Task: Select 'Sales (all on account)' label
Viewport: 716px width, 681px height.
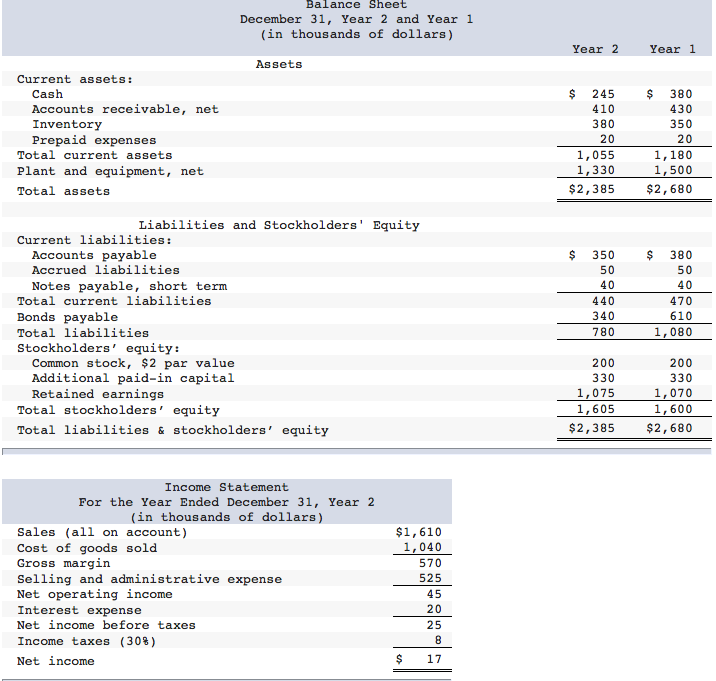Action: pyautogui.click(x=102, y=533)
